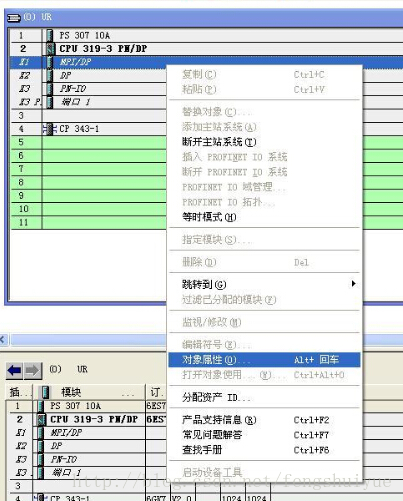Go back with the blue left arrow
The image size is (403, 501).
tap(14, 370)
